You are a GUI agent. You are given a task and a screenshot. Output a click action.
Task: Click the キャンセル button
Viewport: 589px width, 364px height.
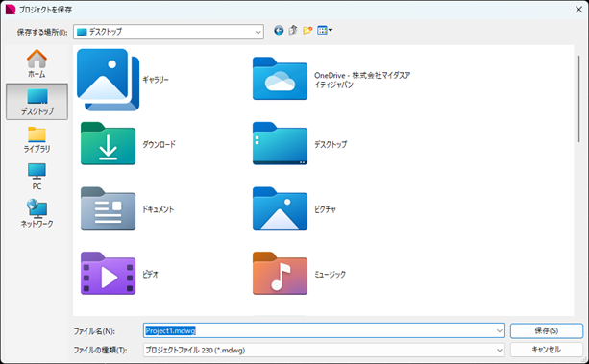pos(546,350)
